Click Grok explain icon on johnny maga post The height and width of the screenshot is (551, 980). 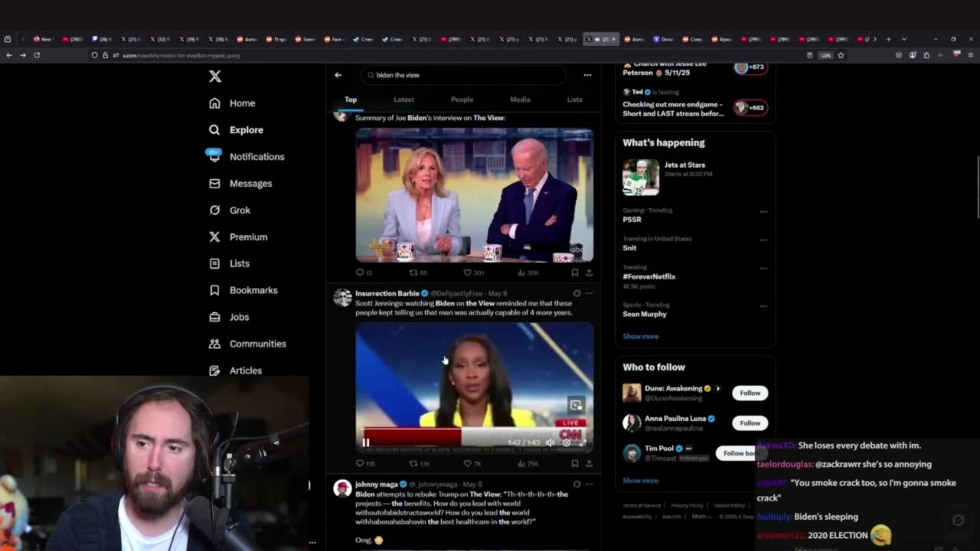coord(577,484)
